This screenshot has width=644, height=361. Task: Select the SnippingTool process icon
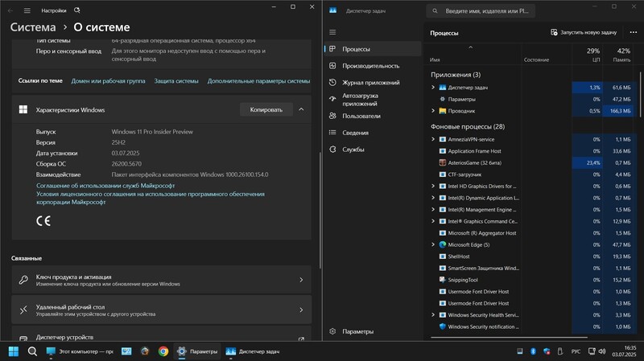(442, 280)
